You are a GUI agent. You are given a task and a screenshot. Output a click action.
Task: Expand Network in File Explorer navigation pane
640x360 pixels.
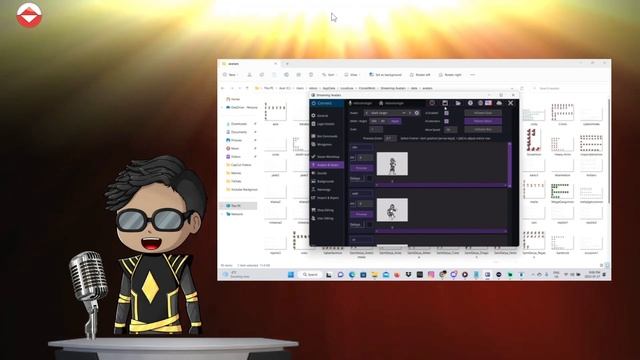(222, 214)
